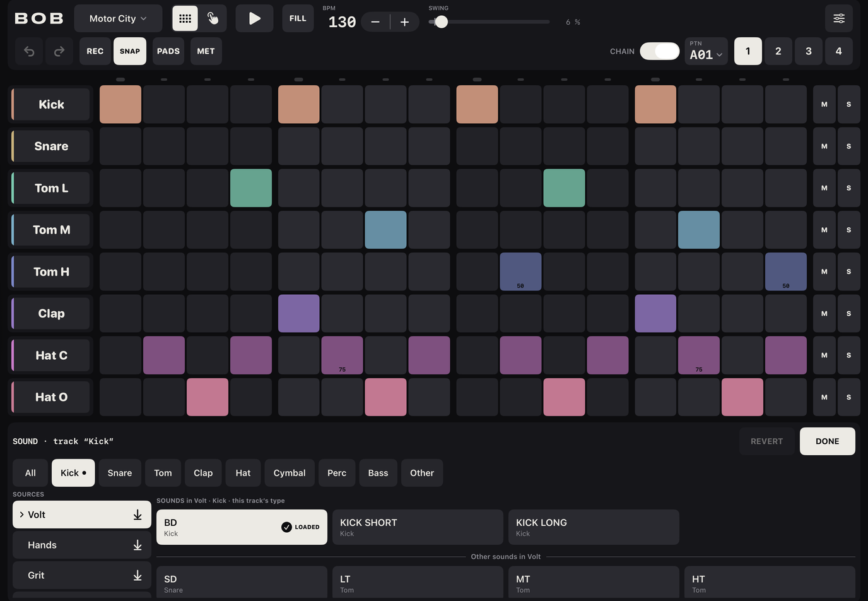
Task: Select the Hands source
Action: 82,545
